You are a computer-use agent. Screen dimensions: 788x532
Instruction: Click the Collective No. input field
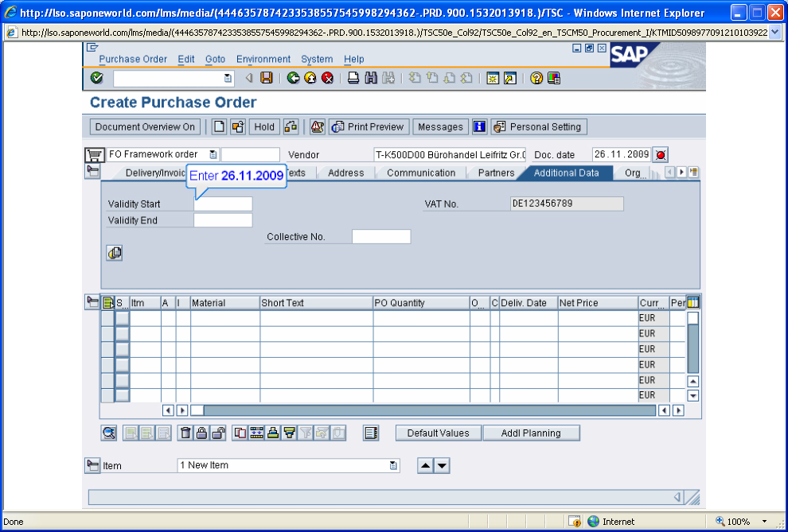[x=381, y=236]
